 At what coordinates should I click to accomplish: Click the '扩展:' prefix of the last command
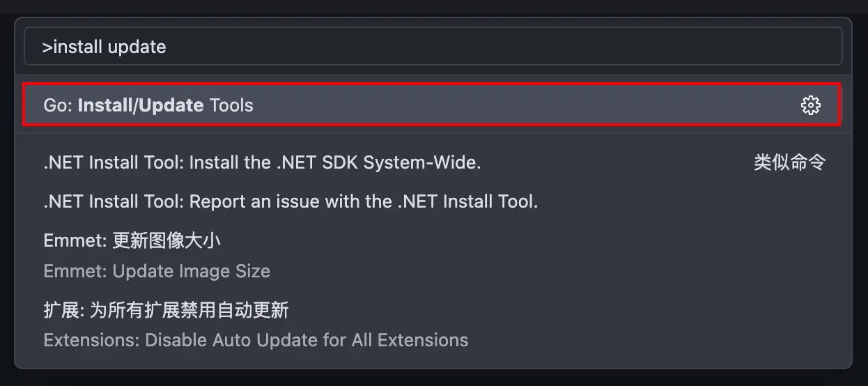coord(63,310)
